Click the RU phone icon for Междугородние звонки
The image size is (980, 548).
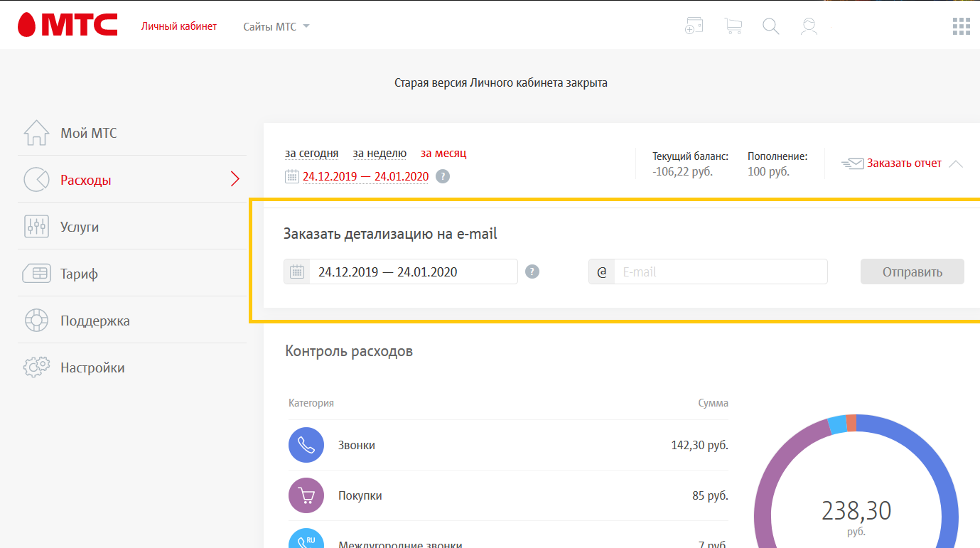point(306,539)
